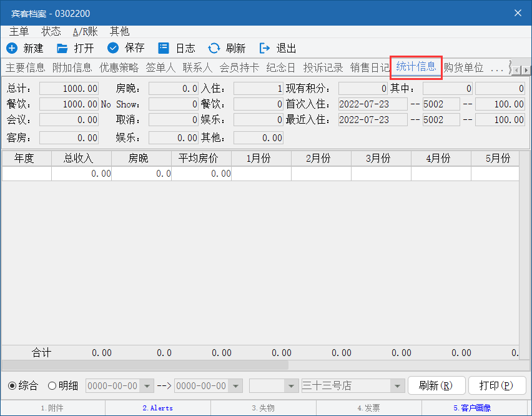Click the No Show count field
This screenshot has height=416, width=532.
[174, 104]
